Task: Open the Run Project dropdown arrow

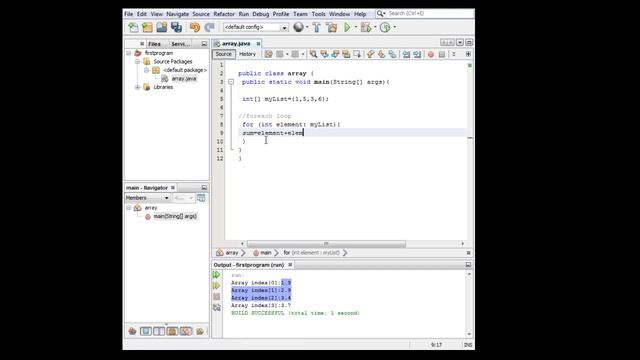Action: click(x=356, y=27)
